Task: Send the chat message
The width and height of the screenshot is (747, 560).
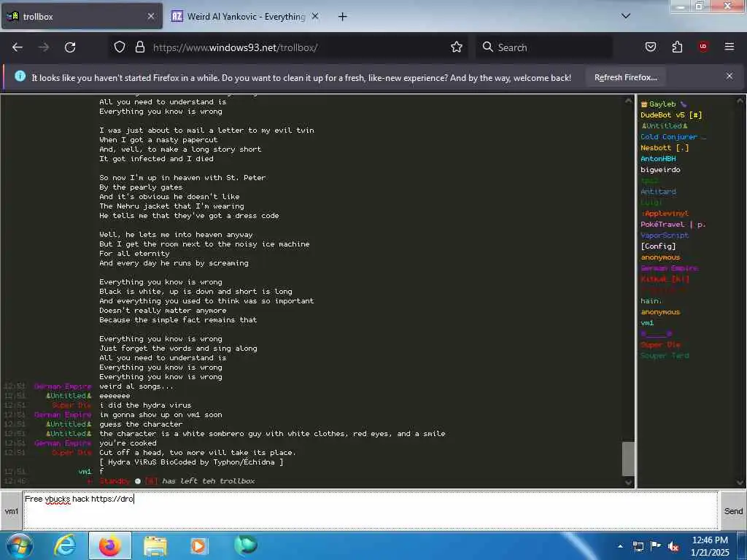Action: [x=733, y=511]
